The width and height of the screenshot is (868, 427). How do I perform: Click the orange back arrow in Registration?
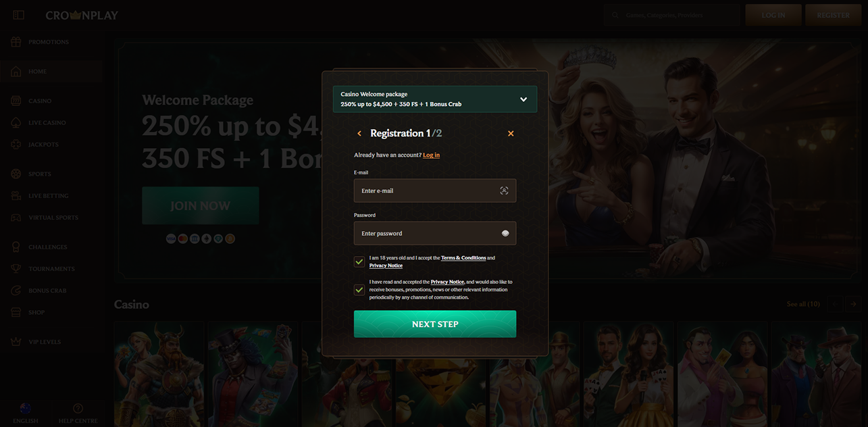click(359, 134)
